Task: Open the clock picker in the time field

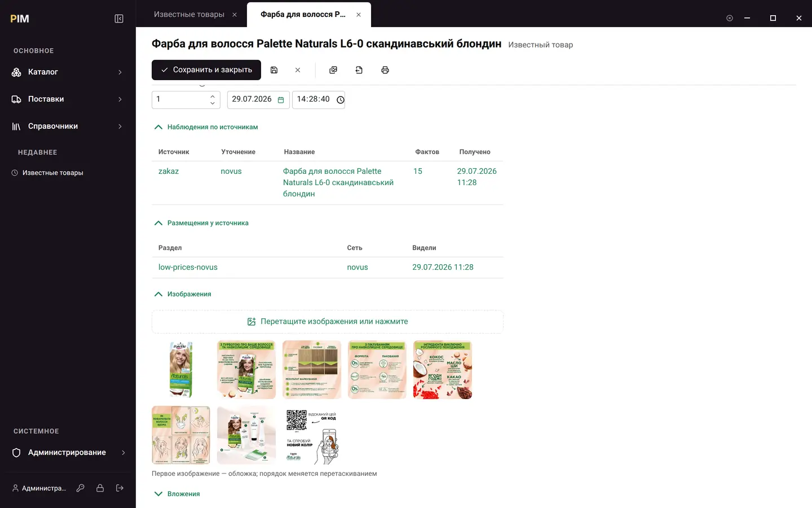Action: tap(341, 100)
